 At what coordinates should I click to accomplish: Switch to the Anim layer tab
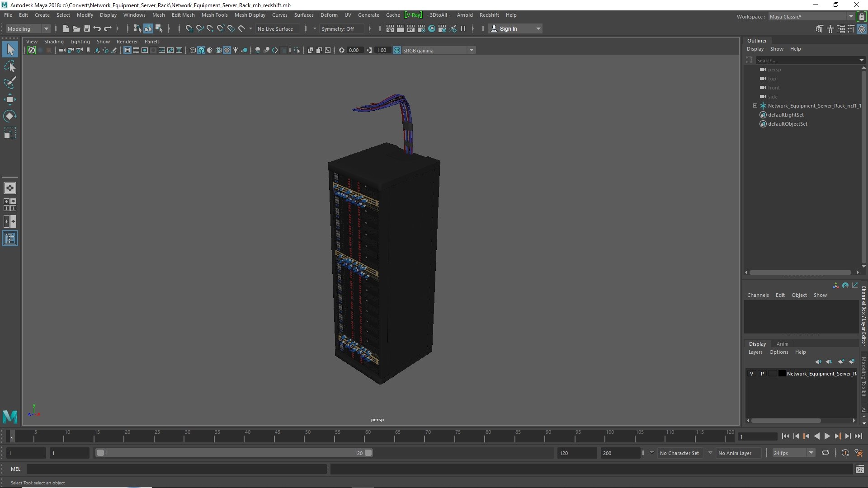pyautogui.click(x=782, y=344)
